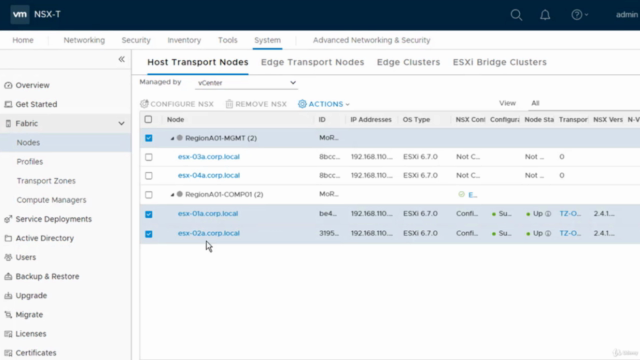The image size is (640, 360).
Task: Open Transport Zones in sidebar
Action: (x=46, y=181)
